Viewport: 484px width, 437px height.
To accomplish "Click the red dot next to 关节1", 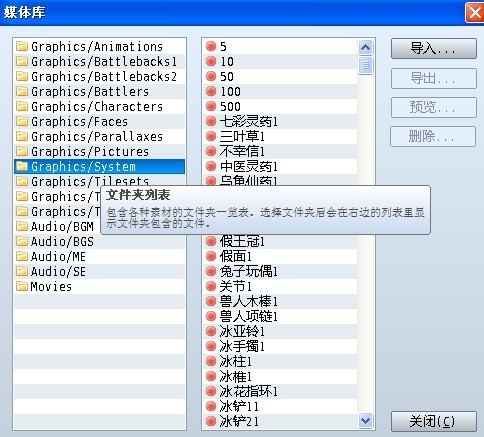I will pos(211,286).
